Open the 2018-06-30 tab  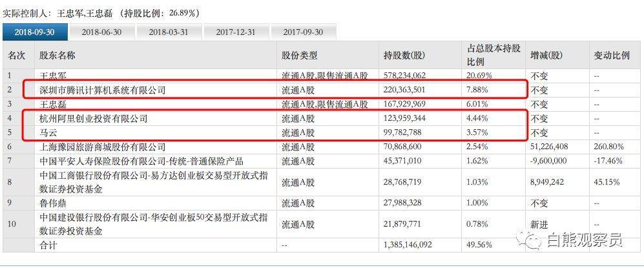point(101,32)
